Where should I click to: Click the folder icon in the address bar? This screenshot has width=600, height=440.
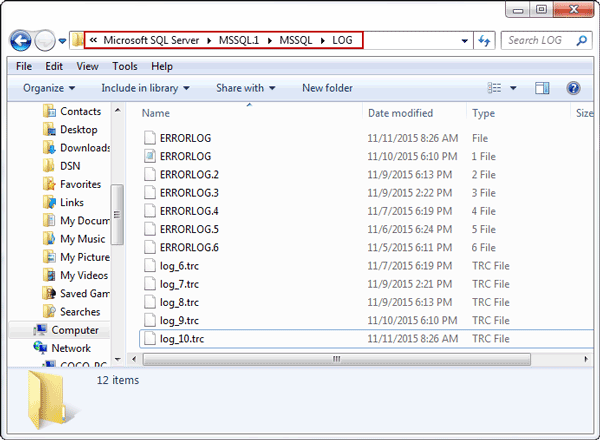77,40
